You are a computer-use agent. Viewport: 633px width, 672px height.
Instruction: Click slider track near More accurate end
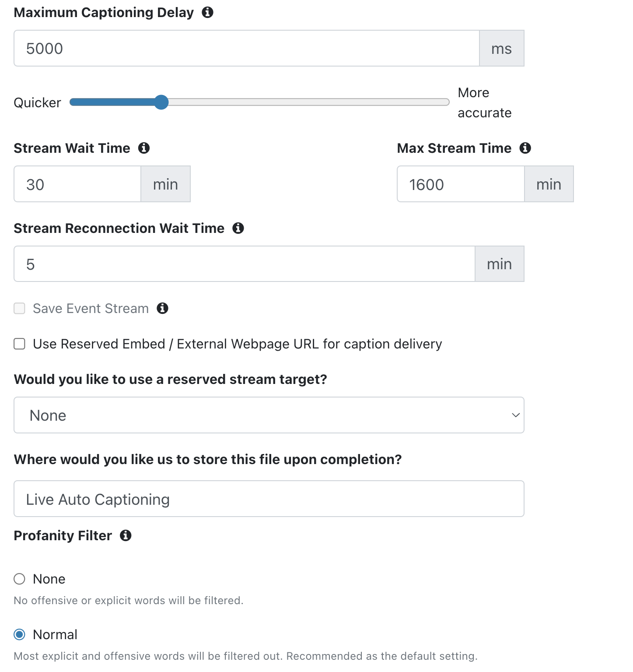tap(437, 102)
